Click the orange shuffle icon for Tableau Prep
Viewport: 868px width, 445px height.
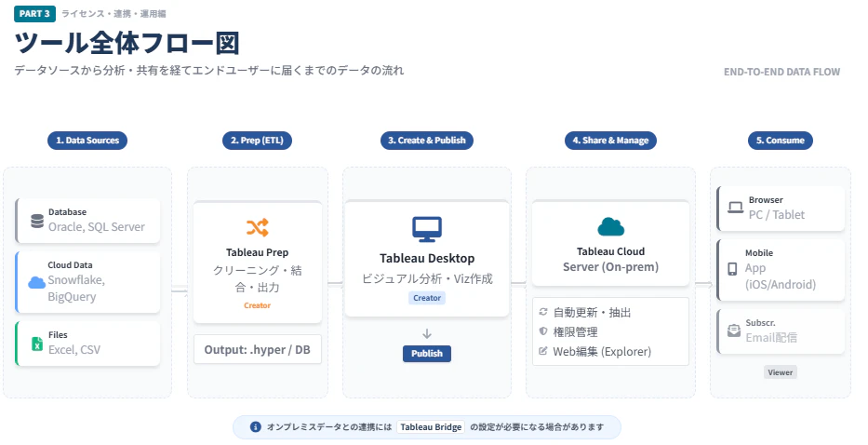258,227
